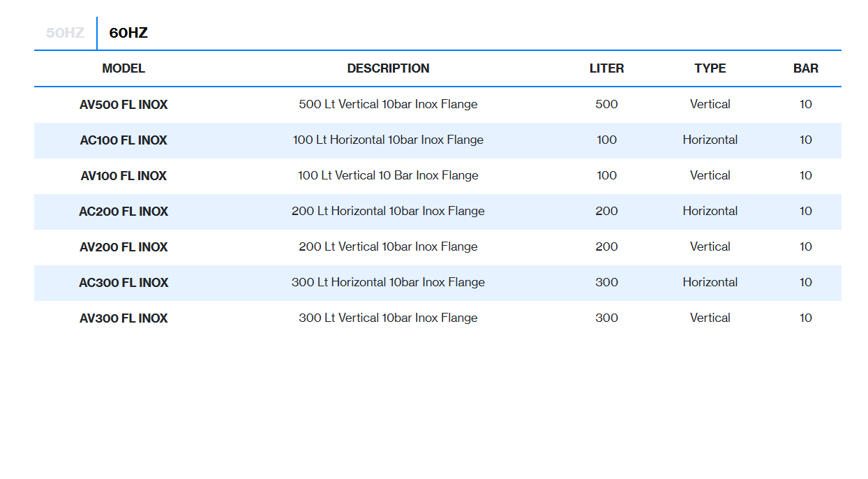Click the TYPE column header
Screen dimensions: 868x479
tap(710, 68)
